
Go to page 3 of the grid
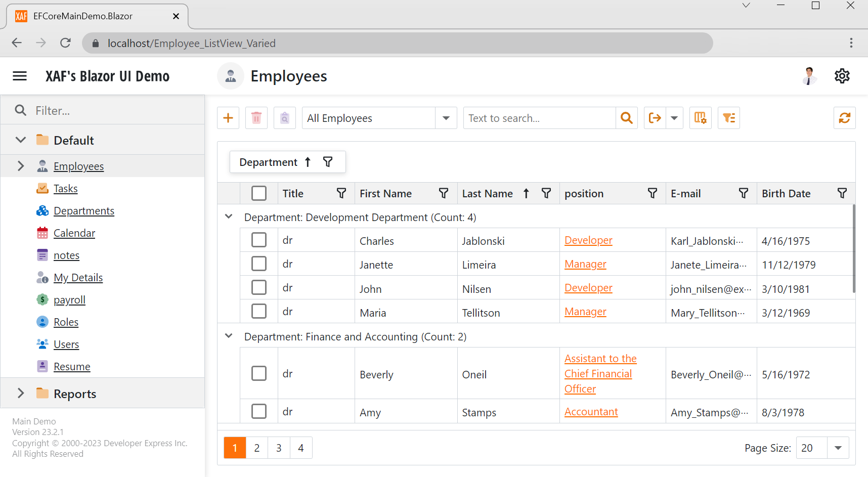pos(279,448)
